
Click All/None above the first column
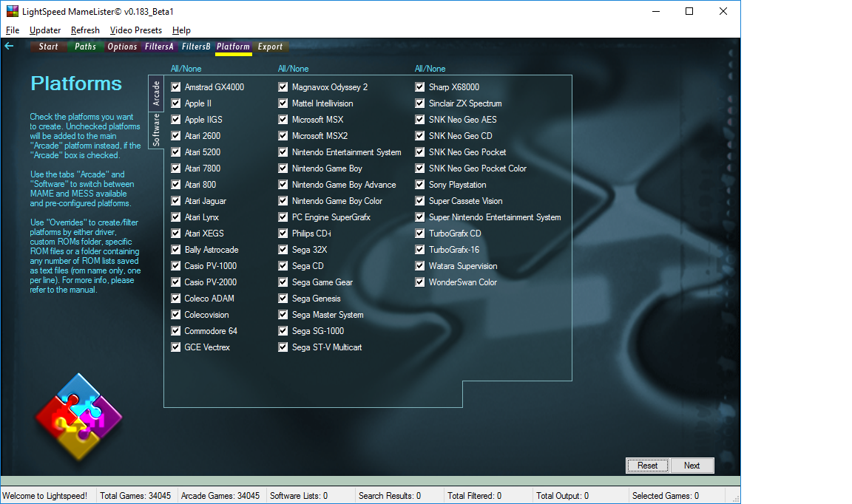[x=186, y=69]
